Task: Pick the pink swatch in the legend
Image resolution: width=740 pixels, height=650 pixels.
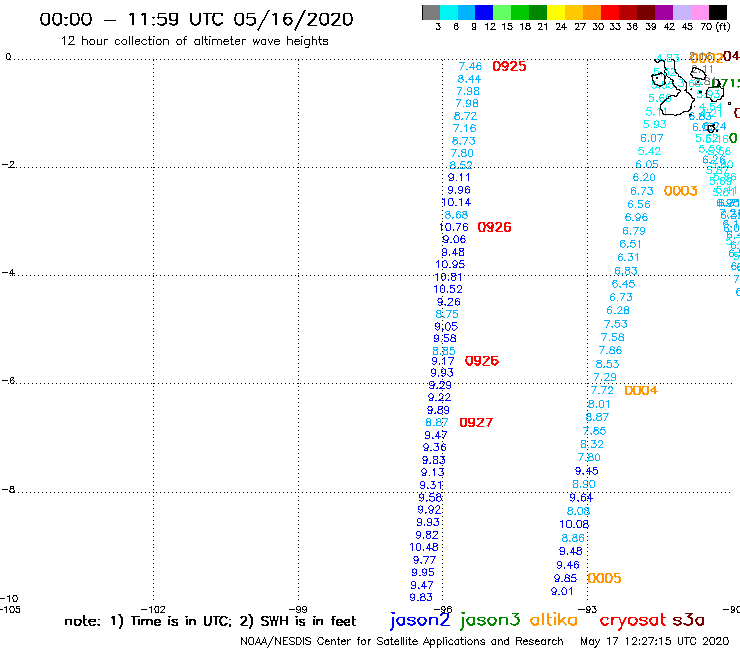Action: click(699, 13)
